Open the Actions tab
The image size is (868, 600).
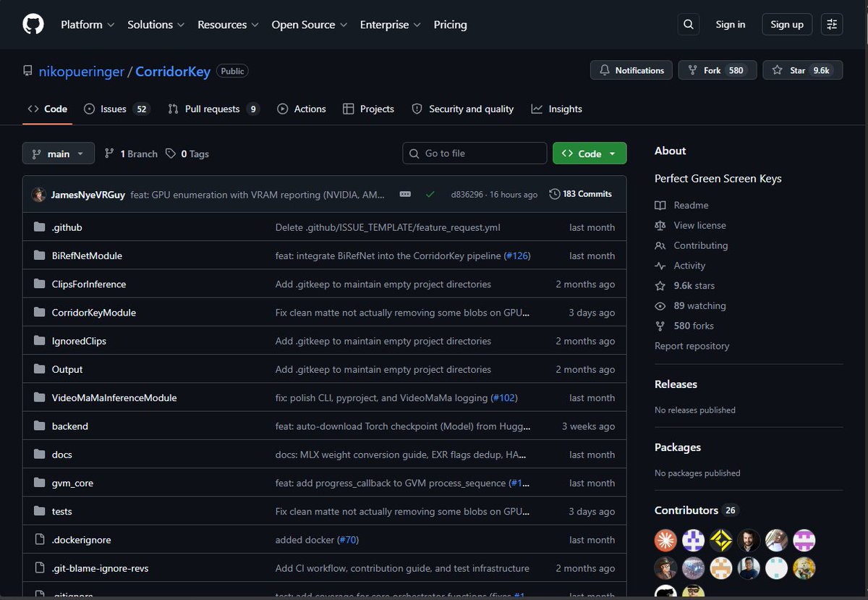pyautogui.click(x=302, y=109)
